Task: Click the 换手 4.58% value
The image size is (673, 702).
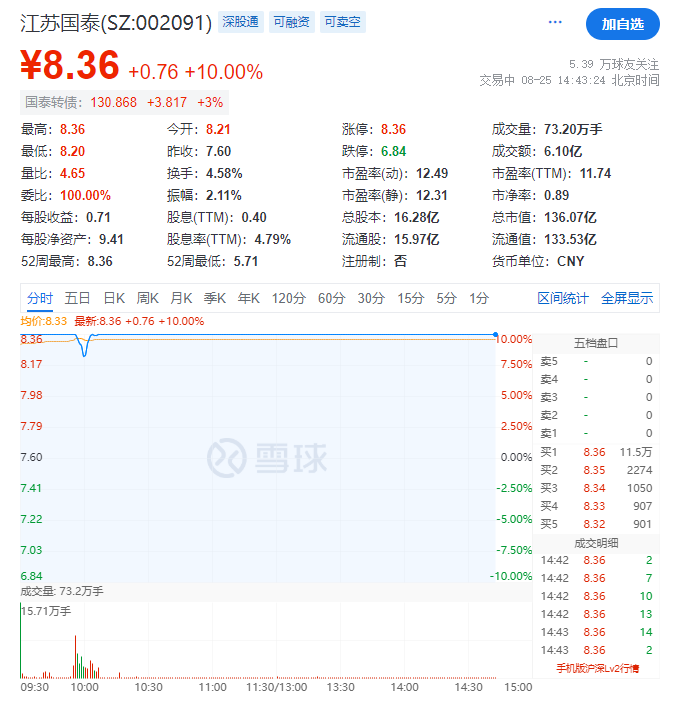Action: [x=224, y=173]
